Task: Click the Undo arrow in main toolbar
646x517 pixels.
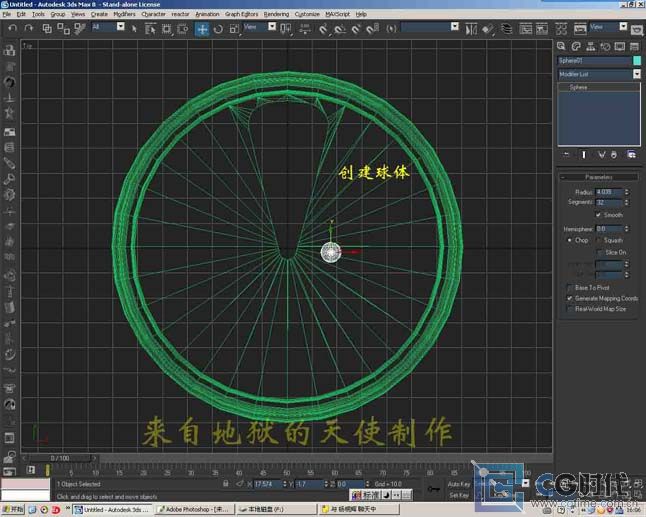Action: pyautogui.click(x=13, y=28)
